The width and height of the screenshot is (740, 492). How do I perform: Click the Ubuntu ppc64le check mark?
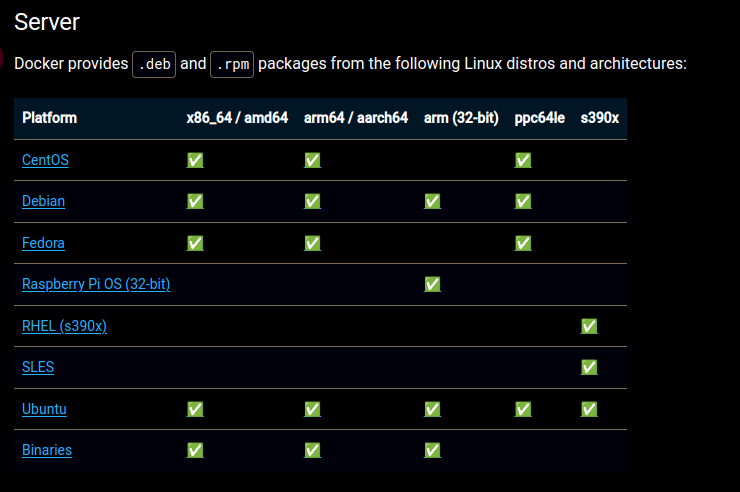pyautogui.click(x=523, y=409)
